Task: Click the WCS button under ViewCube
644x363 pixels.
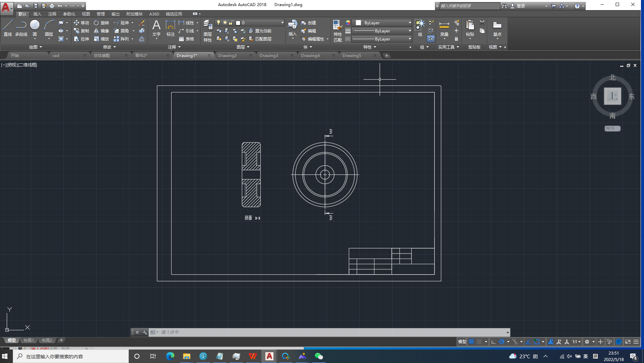Action: tap(612, 128)
